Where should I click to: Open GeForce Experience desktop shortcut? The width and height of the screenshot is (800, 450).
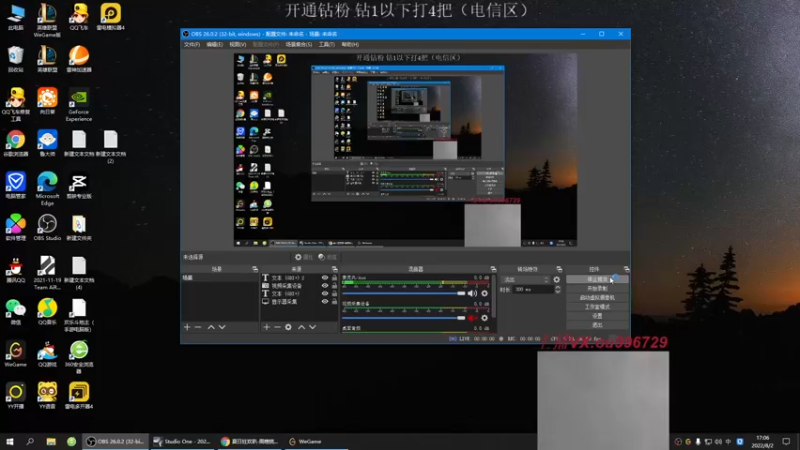pos(79,106)
